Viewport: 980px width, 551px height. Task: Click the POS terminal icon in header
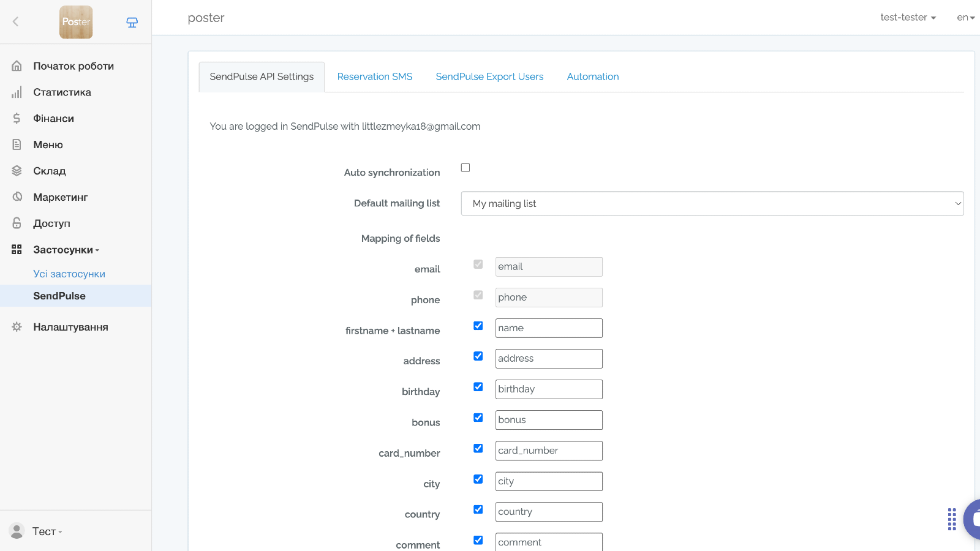pos(132,23)
